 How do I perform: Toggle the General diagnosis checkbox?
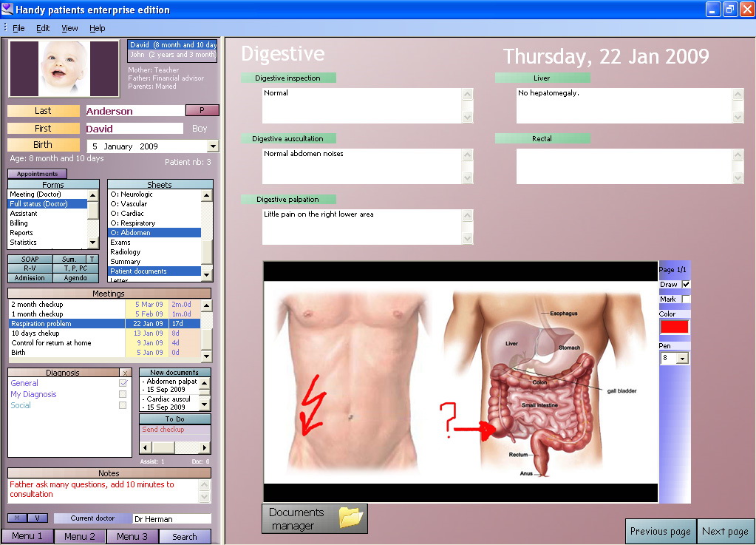[x=125, y=383]
